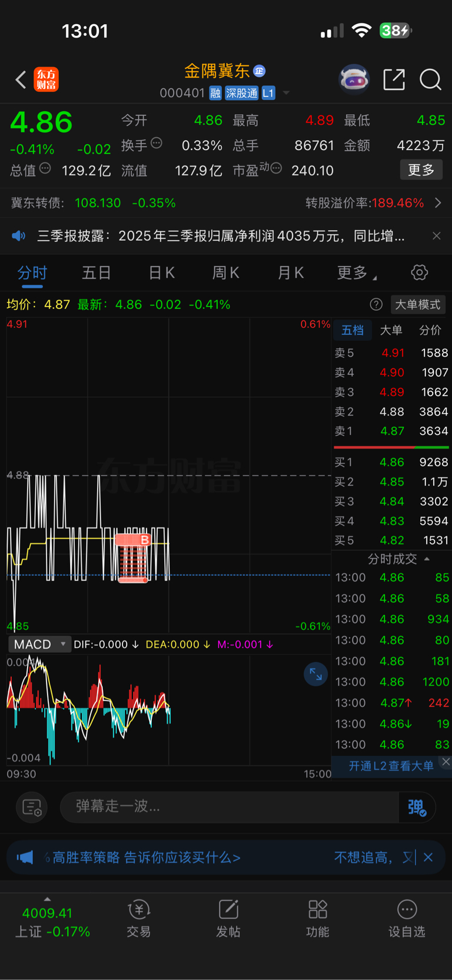Close the 高胜率策略 promotion bar

coord(428,858)
